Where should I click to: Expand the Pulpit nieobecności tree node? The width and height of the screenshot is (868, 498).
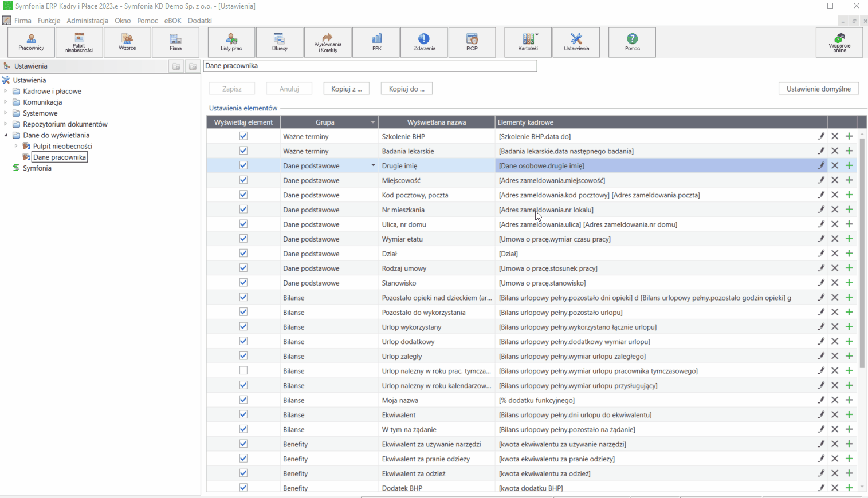click(16, 146)
